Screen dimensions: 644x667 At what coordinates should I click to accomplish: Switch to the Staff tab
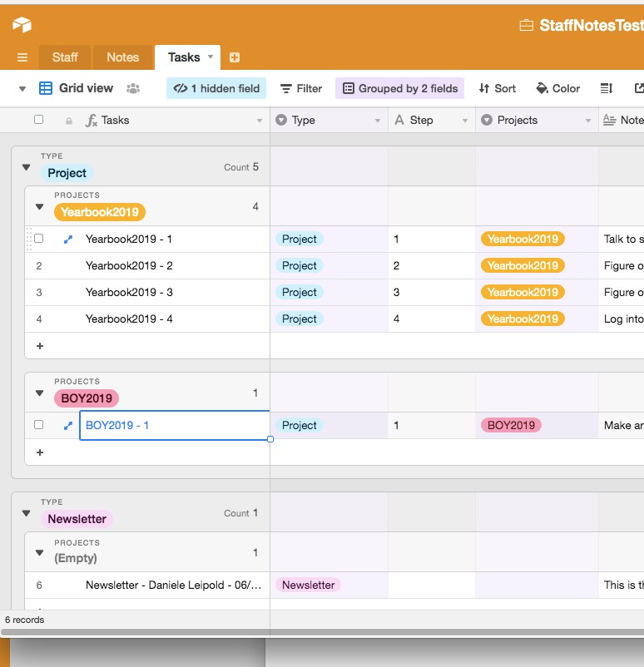coord(65,57)
